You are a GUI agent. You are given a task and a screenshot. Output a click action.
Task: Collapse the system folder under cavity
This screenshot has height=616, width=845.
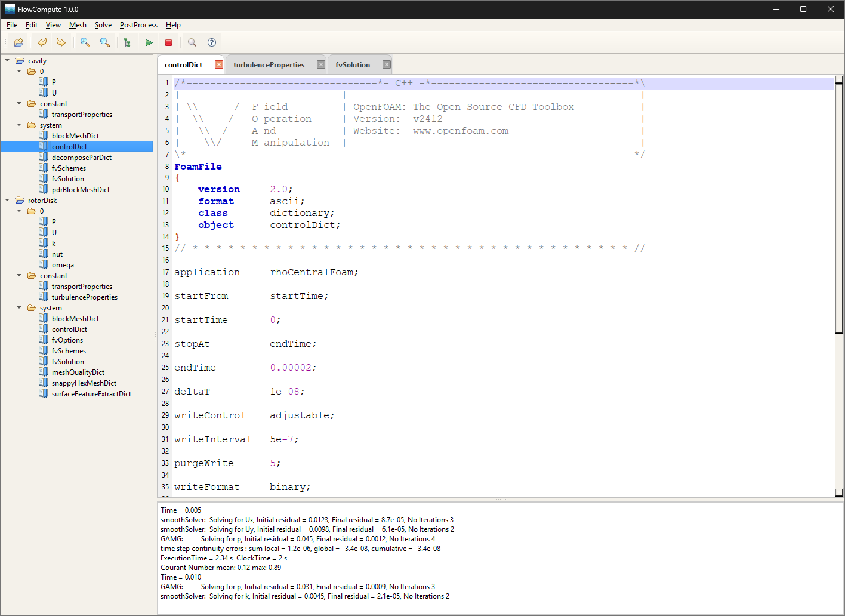click(x=19, y=125)
